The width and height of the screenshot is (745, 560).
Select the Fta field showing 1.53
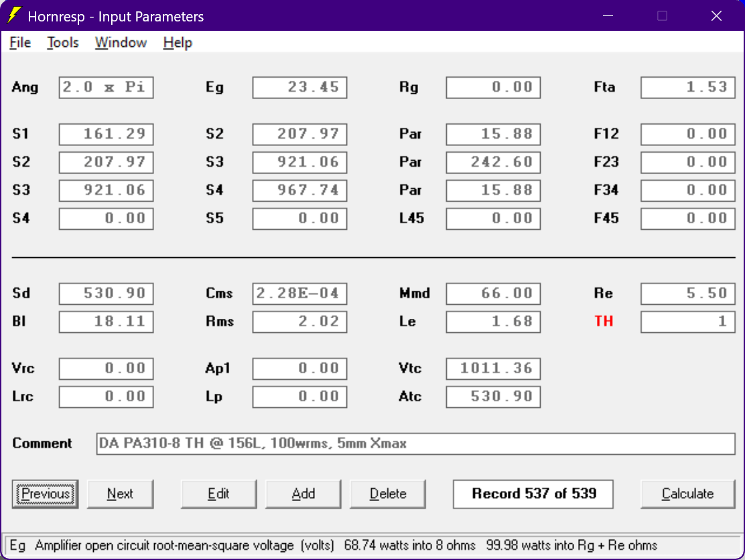tap(688, 87)
